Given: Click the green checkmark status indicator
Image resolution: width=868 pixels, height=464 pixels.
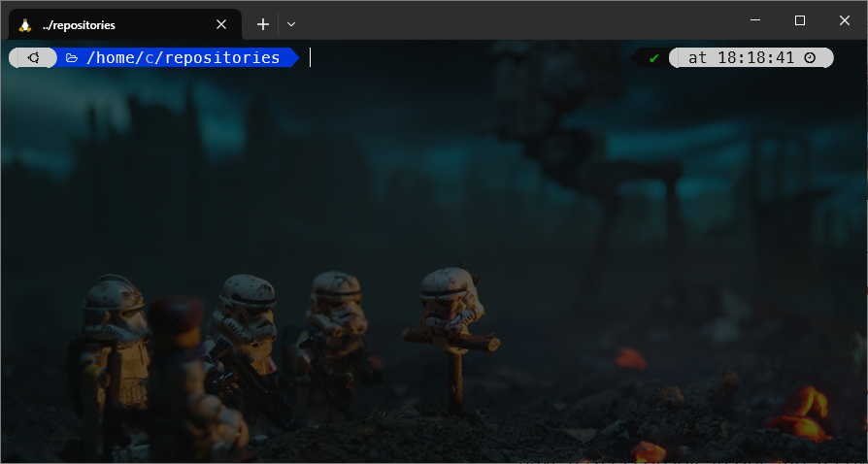Looking at the screenshot, I should 653,58.
